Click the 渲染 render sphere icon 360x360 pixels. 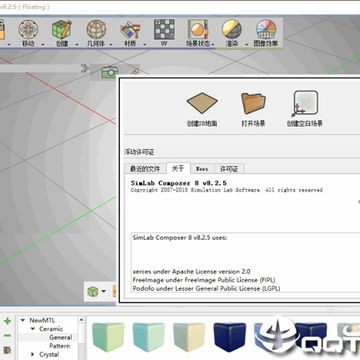[x=232, y=29]
